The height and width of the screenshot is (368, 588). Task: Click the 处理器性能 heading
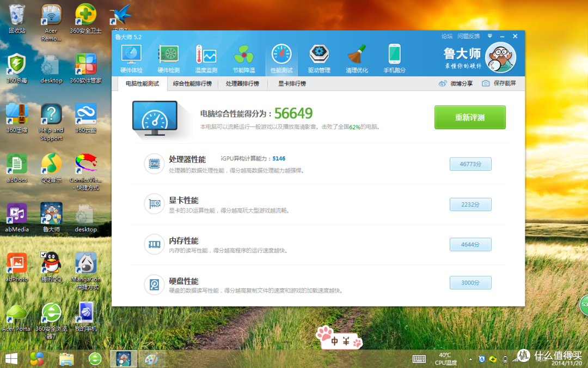pos(187,159)
